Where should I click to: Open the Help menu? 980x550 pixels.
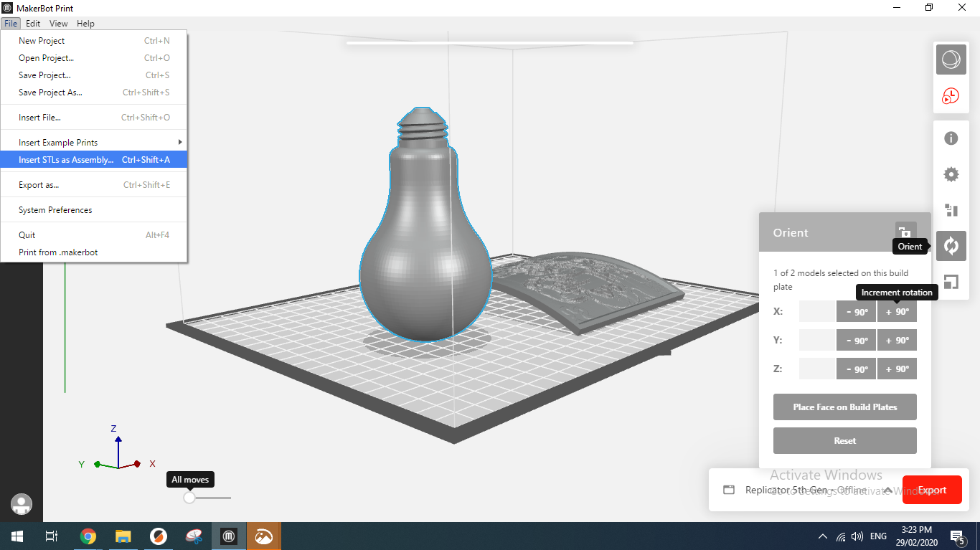tap(85, 24)
